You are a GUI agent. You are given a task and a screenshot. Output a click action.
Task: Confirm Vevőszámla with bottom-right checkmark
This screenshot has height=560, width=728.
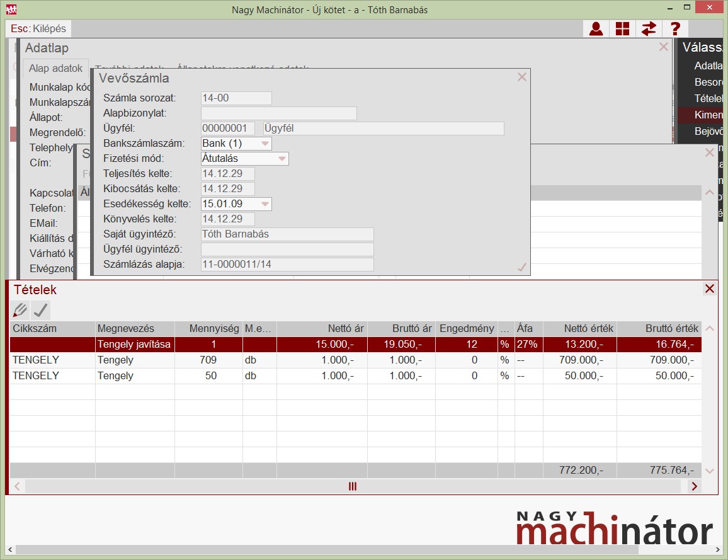pos(521,267)
